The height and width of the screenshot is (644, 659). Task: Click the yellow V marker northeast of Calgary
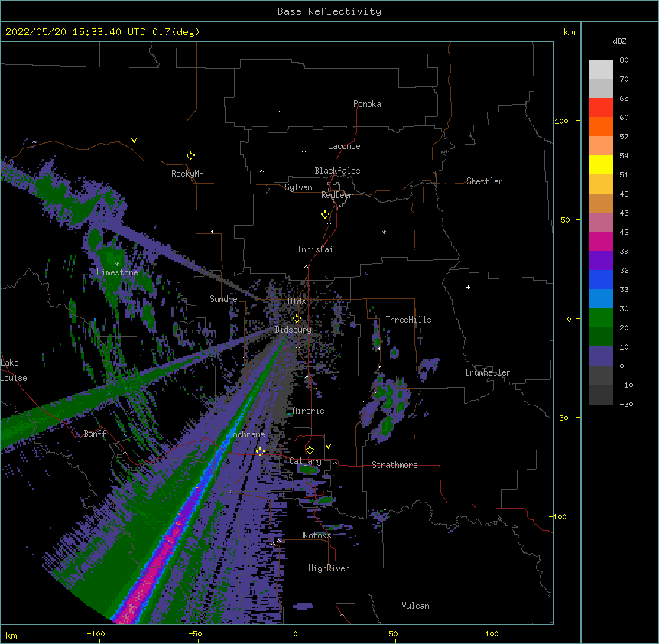pos(328,447)
